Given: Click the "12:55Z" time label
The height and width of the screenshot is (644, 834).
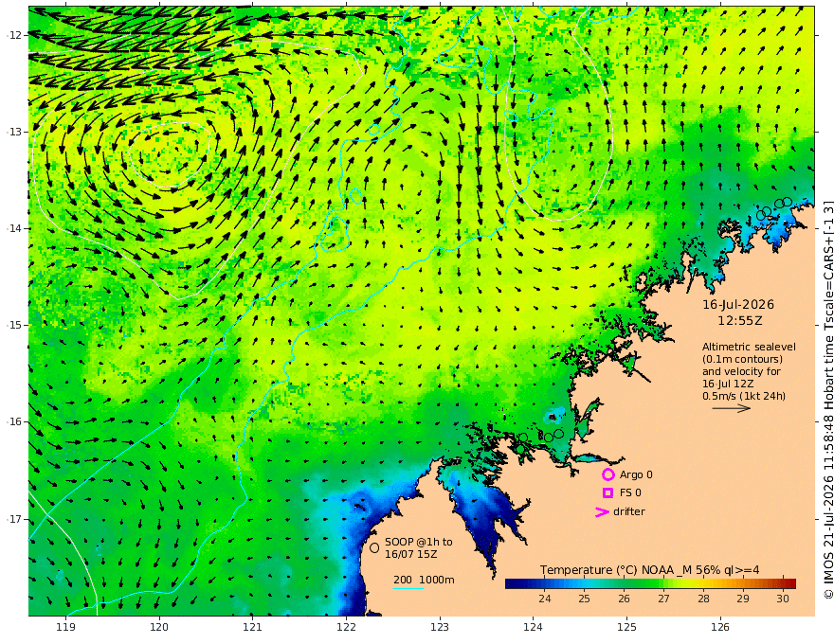Looking at the screenshot, I should [x=740, y=321].
